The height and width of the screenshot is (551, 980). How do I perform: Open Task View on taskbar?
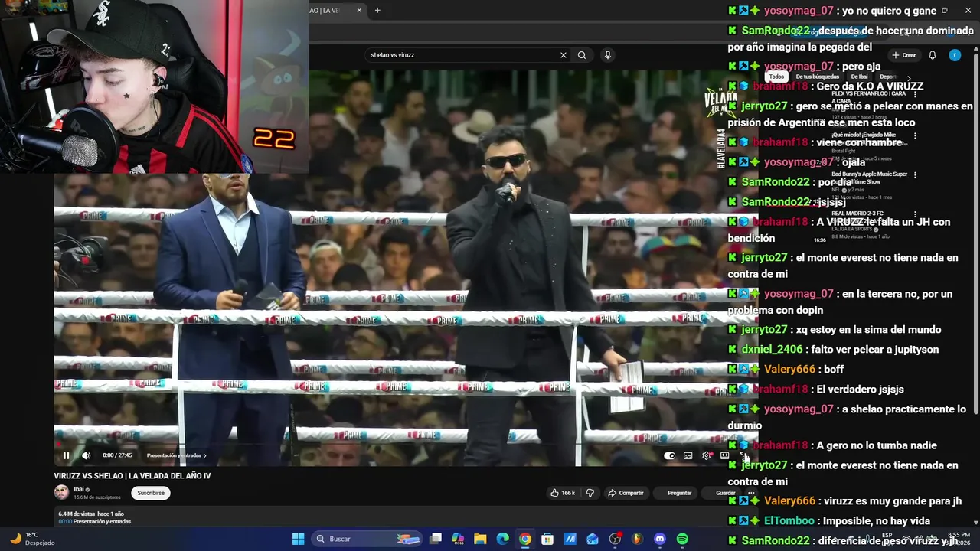(436, 539)
